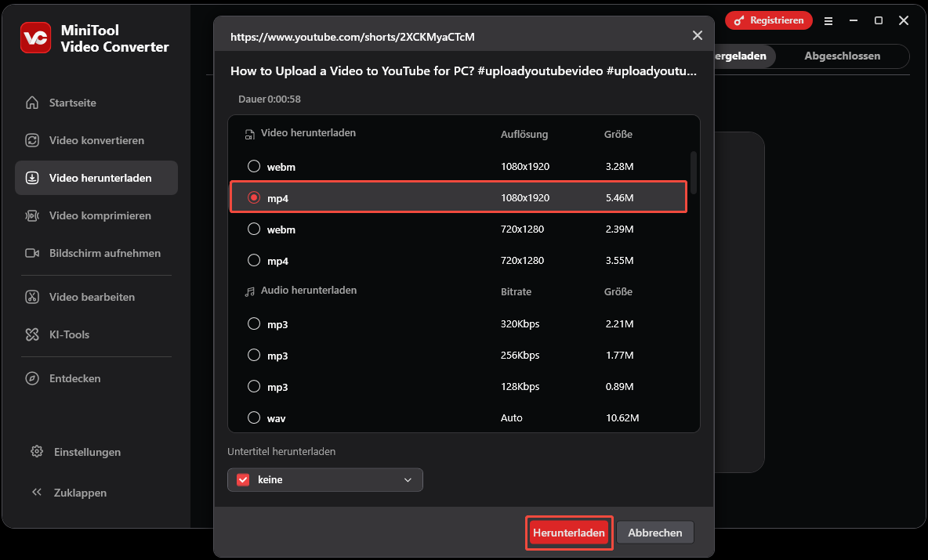Click the 128Kbps bitrate value
The width and height of the screenshot is (928, 560).
pos(520,386)
